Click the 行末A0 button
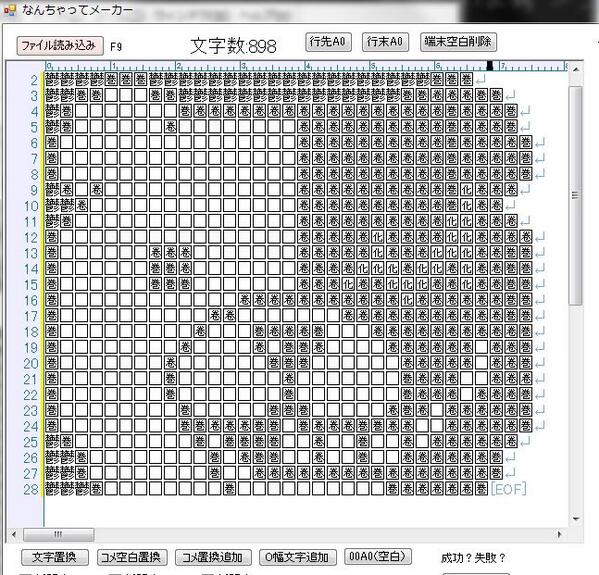The width and height of the screenshot is (599, 575). coord(385,42)
